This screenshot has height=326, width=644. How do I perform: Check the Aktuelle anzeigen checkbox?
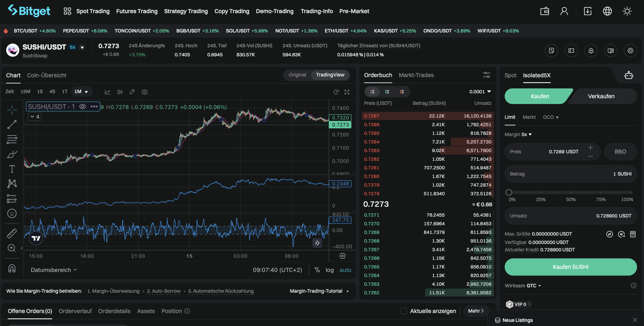click(x=403, y=311)
